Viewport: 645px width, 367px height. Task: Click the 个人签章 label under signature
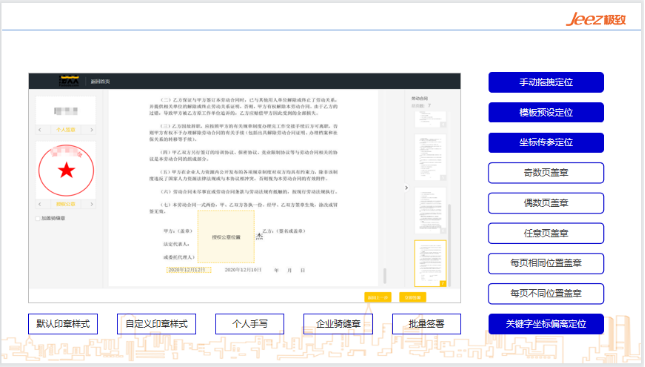point(66,130)
